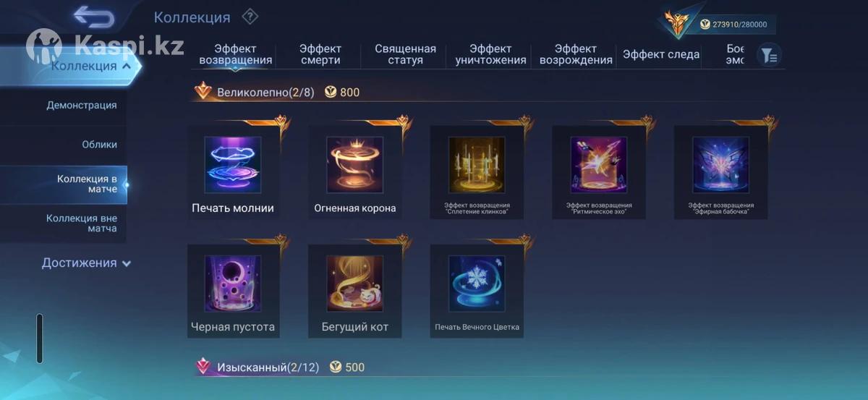Image resolution: width=868 pixels, height=400 pixels.
Task: Pick the Печать Вечного Цветка effect
Action: tap(477, 284)
